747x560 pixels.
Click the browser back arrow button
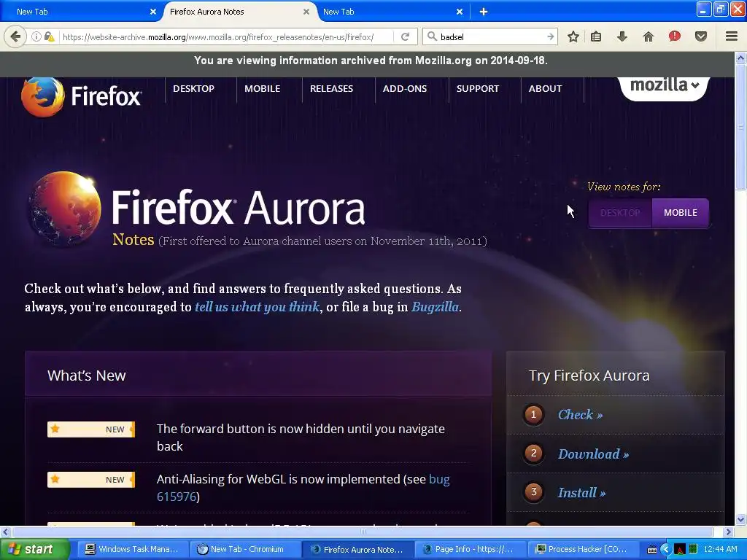[x=15, y=36]
